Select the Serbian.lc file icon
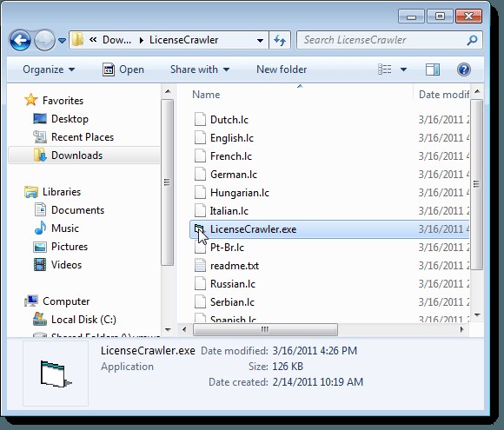504x430 pixels. 200,302
